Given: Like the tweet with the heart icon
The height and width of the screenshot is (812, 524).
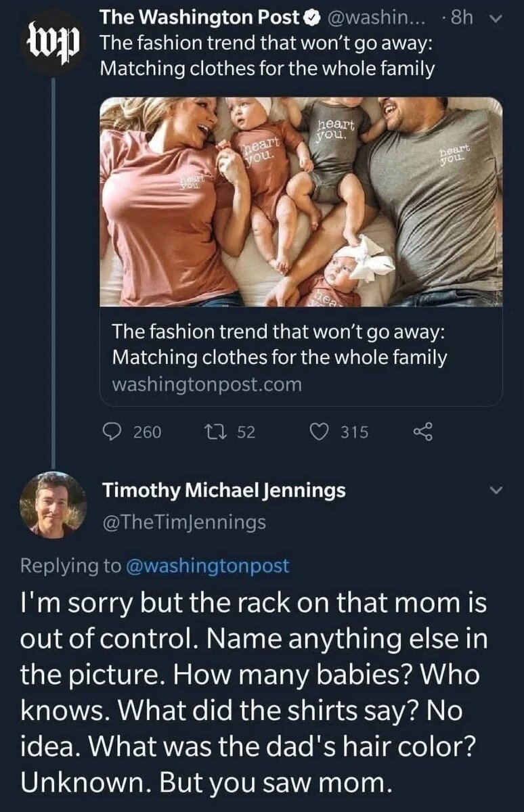Looking at the screenshot, I should (319, 432).
